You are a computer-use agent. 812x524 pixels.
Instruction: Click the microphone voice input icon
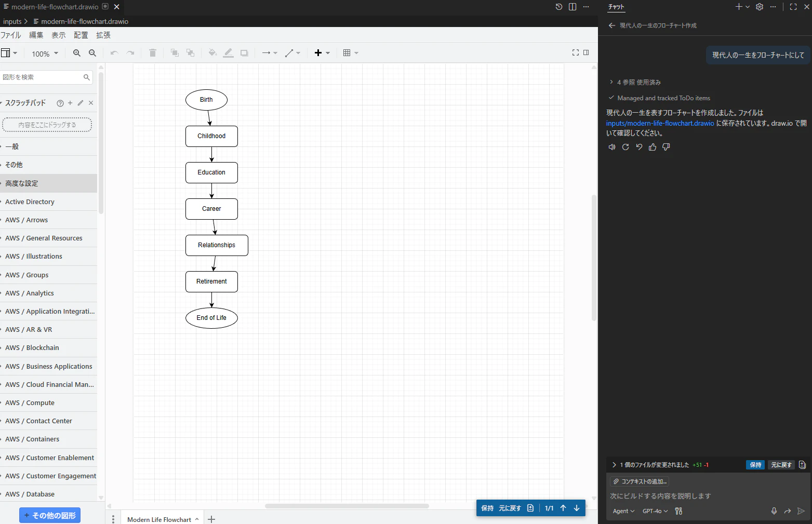pos(774,511)
